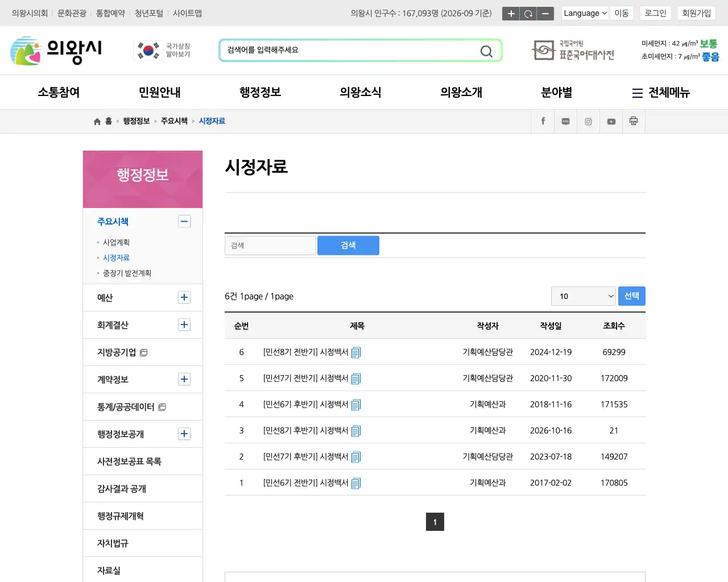The width and height of the screenshot is (728, 582).
Task: Click the 선택 button
Action: (632, 296)
